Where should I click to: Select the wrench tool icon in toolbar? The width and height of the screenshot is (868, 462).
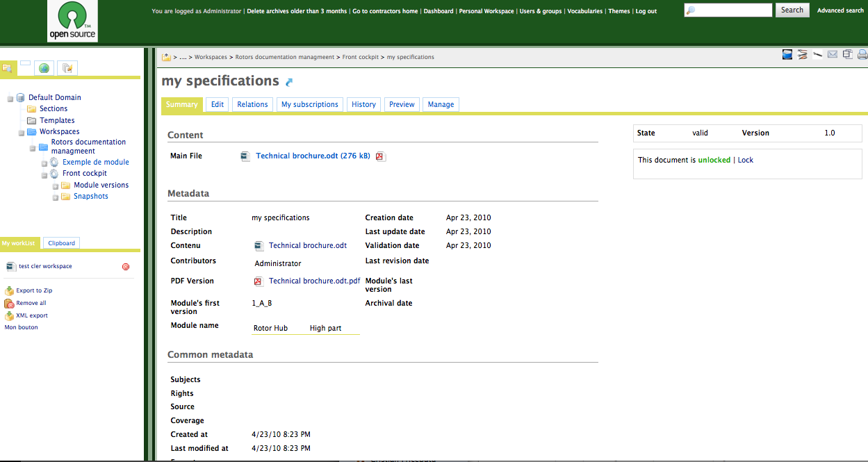(x=817, y=53)
